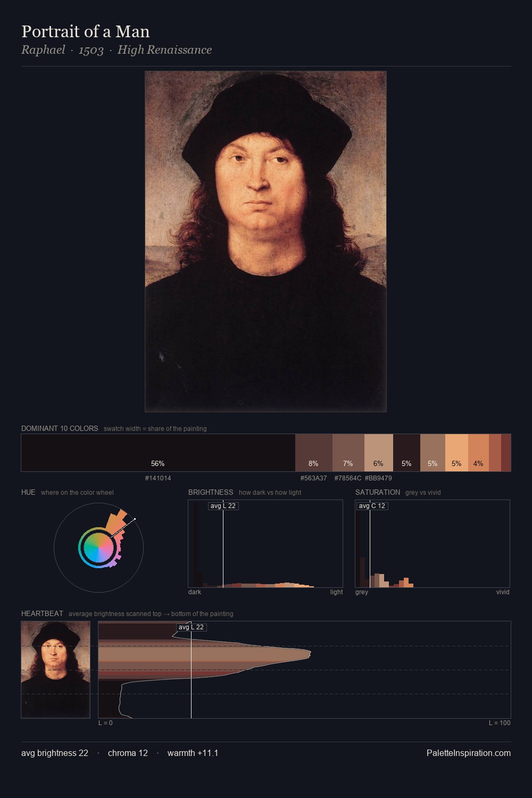Click "where on the color wheel" caption
The image size is (532, 798).
pyautogui.click(x=77, y=493)
